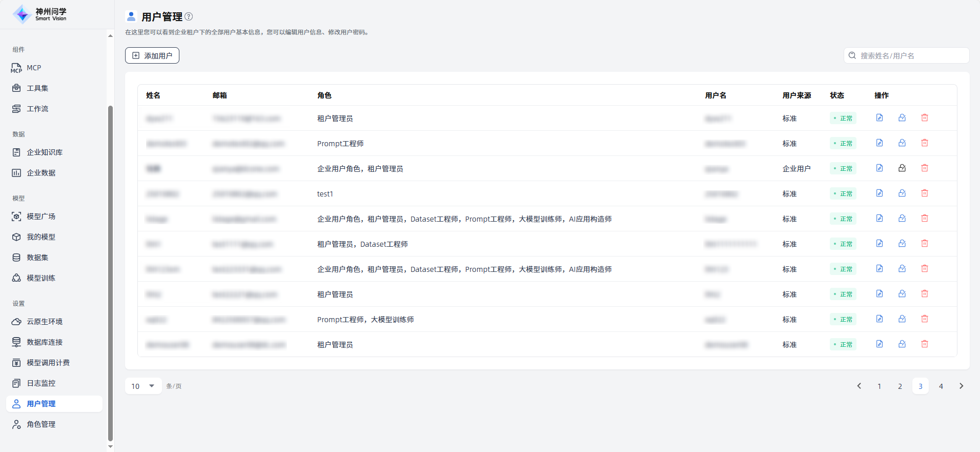
Task: Open the 模型广场 sidebar icon item
Action: (16, 217)
